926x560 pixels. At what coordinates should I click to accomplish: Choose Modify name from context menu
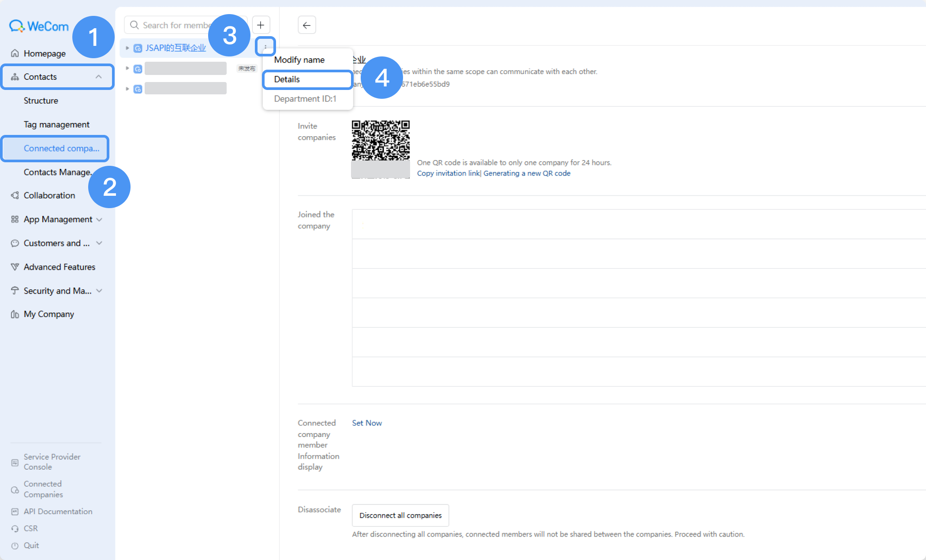click(299, 60)
